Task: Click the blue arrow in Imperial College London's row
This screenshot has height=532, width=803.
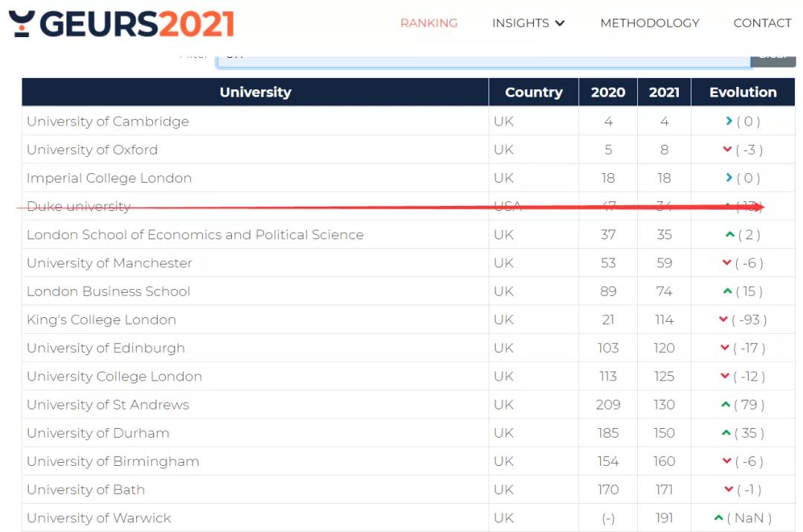Action: point(729,178)
